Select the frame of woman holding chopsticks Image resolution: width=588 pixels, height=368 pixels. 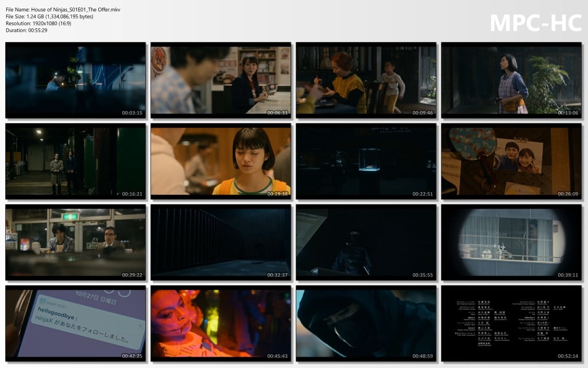[220, 80]
